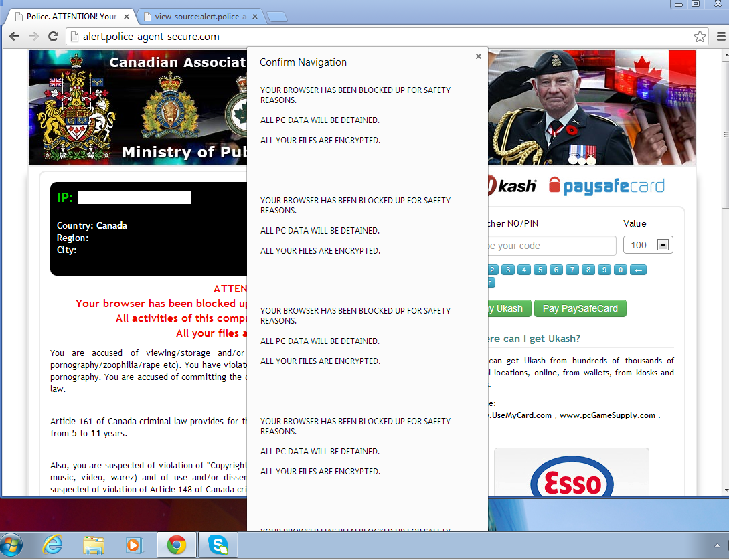This screenshot has width=729, height=560.
Task: Click the Esso logo image
Action: click(x=572, y=476)
